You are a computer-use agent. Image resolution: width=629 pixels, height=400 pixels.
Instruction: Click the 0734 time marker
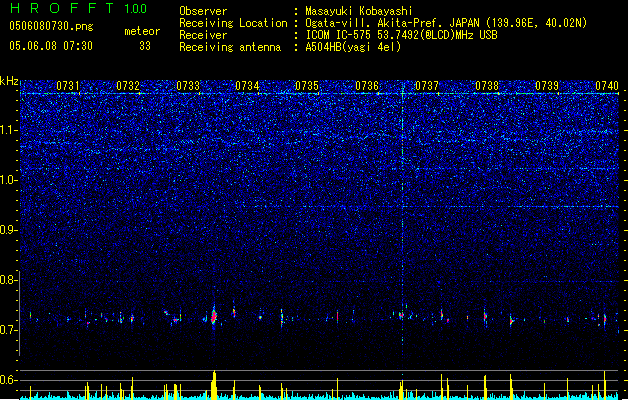[x=247, y=86]
